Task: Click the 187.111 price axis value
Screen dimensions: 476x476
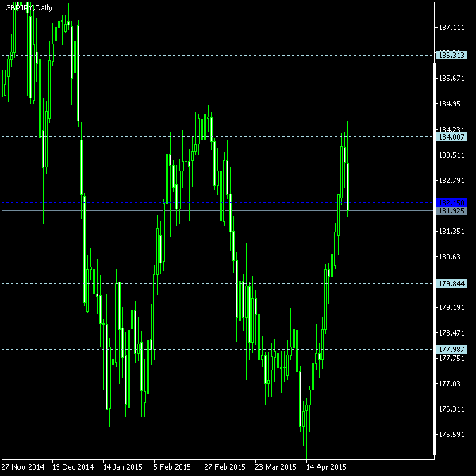Action: coord(451,28)
